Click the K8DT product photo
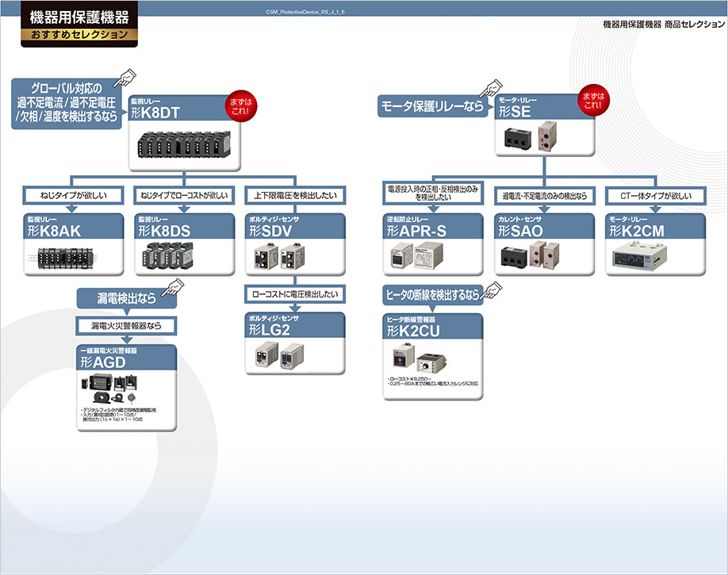Image resolution: width=728 pixels, height=575 pixels. pos(184,144)
